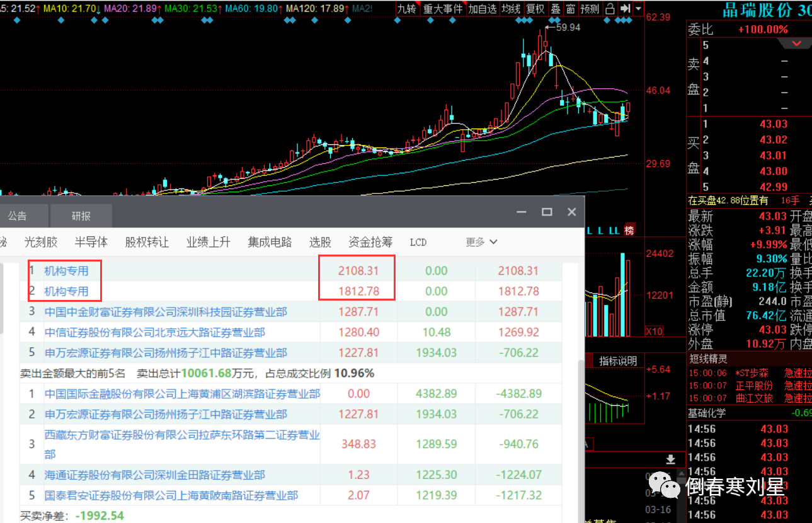Click the 10.96% turnover ratio text
812x523 pixels.
click(x=354, y=373)
